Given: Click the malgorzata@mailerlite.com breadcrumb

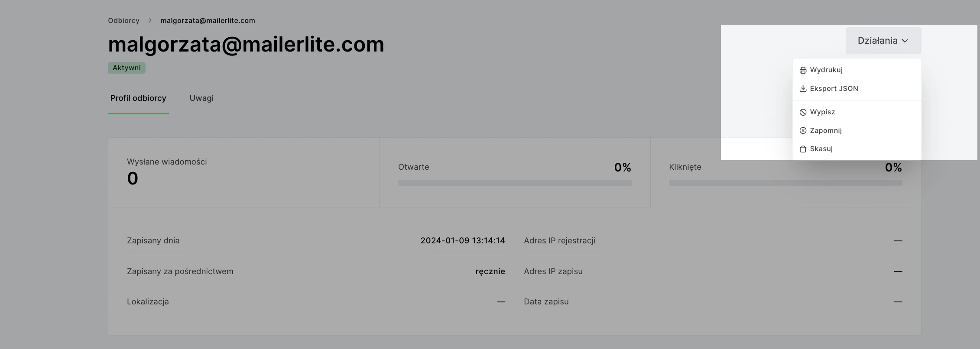Looking at the screenshot, I should [208, 21].
